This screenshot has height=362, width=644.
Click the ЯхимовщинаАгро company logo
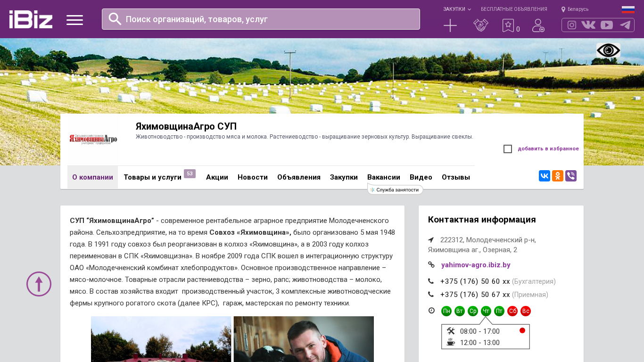(x=93, y=139)
